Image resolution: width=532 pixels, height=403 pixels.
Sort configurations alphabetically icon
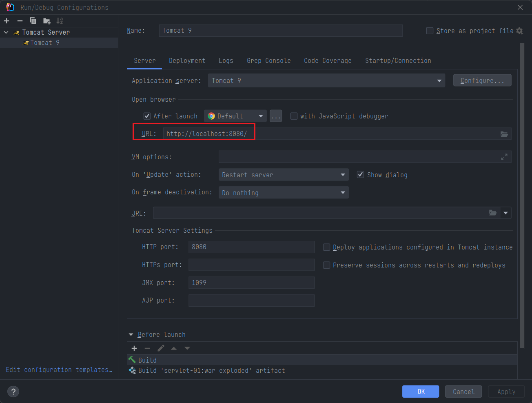60,21
